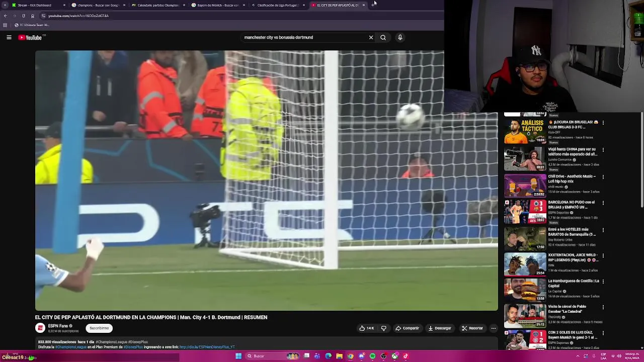Viewport: 644px width, 362px height.
Task: Switch to Clasificación de Liga Portugal tab
Action: click(x=278, y=5)
